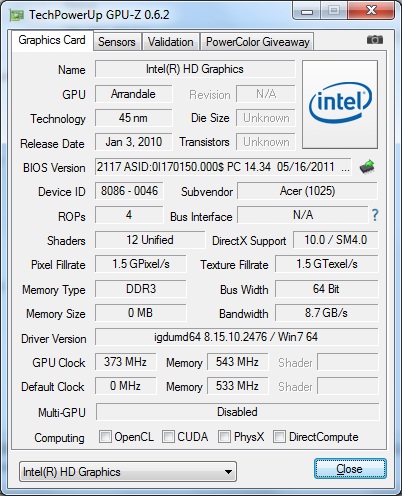
Task: Click the Memory Type value DDR3
Action: click(x=141, y=289)
